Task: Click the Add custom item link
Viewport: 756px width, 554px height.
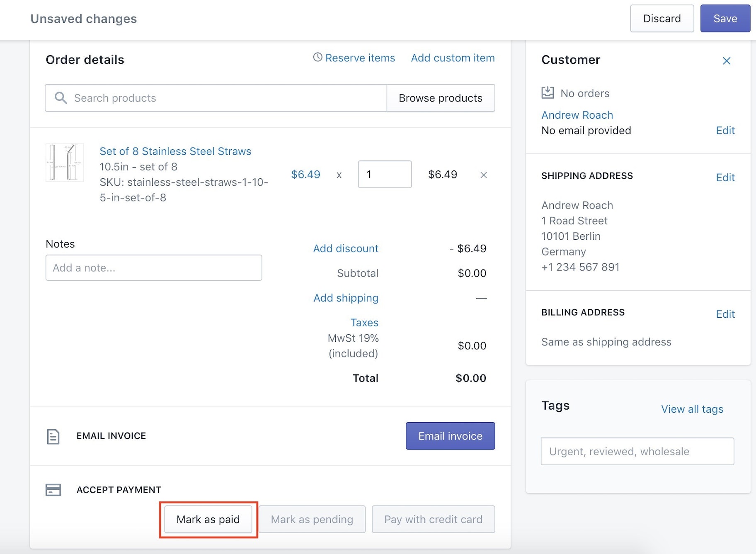Action: click(453, 58)
